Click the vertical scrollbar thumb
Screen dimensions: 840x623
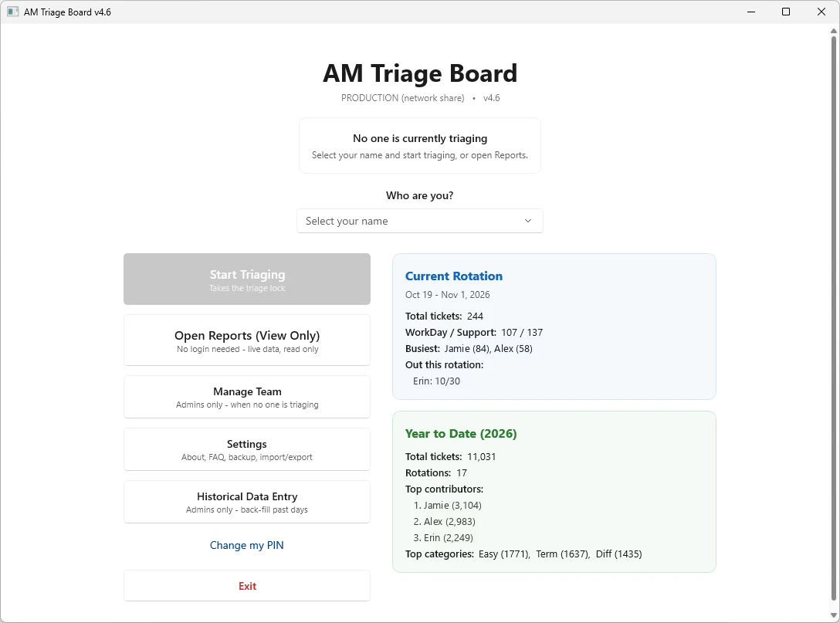point(834,319)
